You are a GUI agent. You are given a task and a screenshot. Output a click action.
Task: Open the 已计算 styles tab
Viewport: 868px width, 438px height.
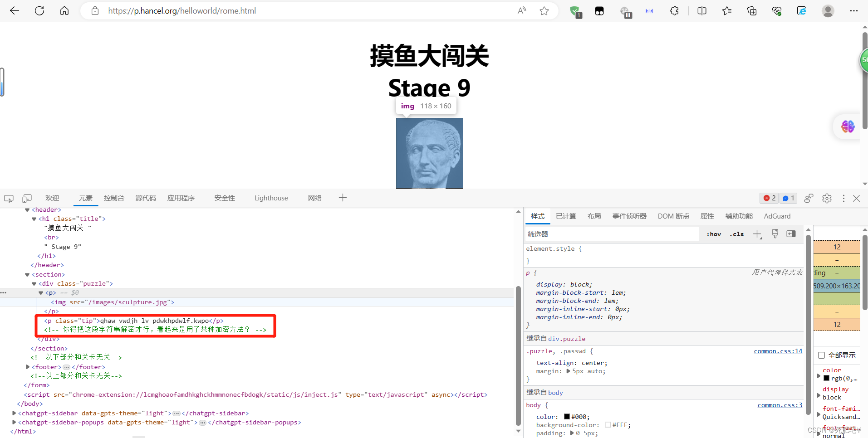pyautogui.click(x=566, y=216)
